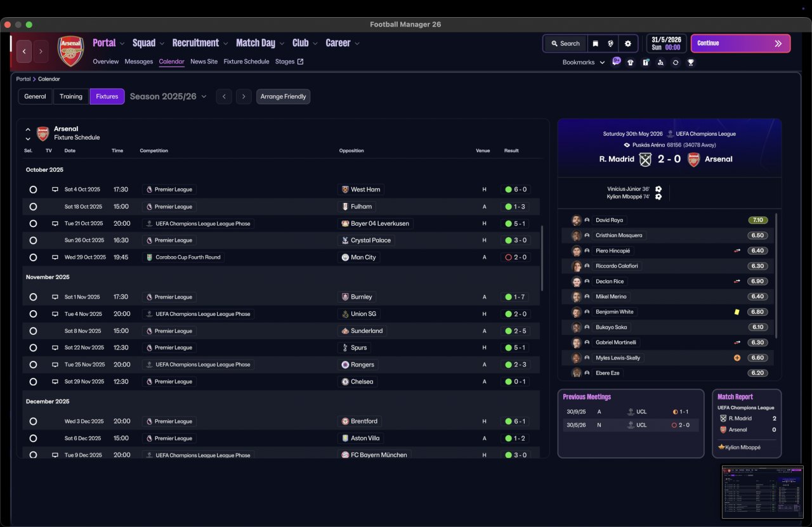
Task: Select the Burnley fixture radio button
Action: tap(33, 297)
